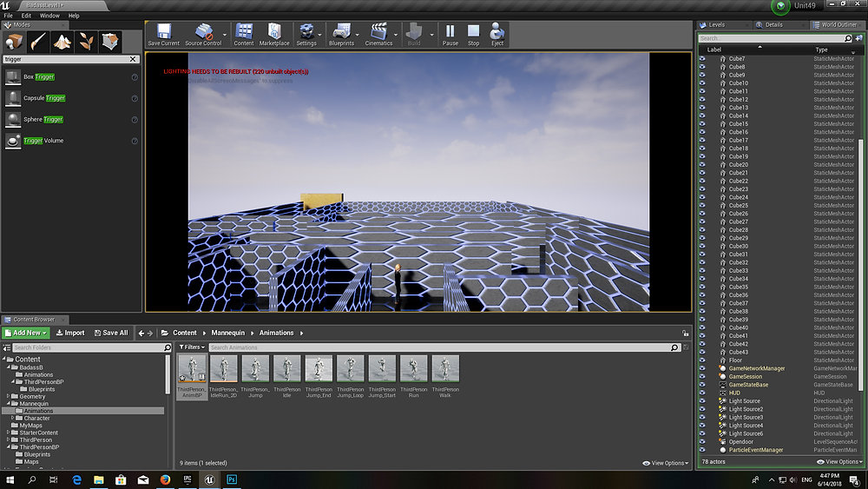The width and height of the screenshot is (868, 489).
Task: Open the Window menu
Action: click(49, 16)
